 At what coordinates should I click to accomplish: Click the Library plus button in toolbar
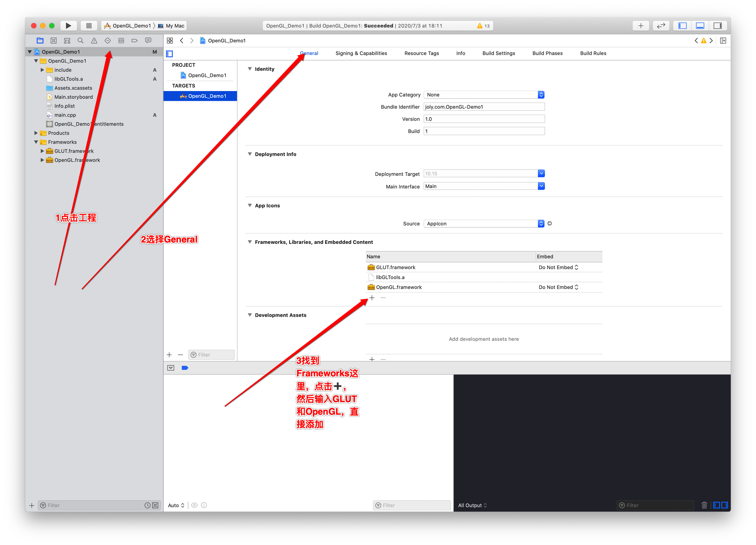tap(640, 26)
